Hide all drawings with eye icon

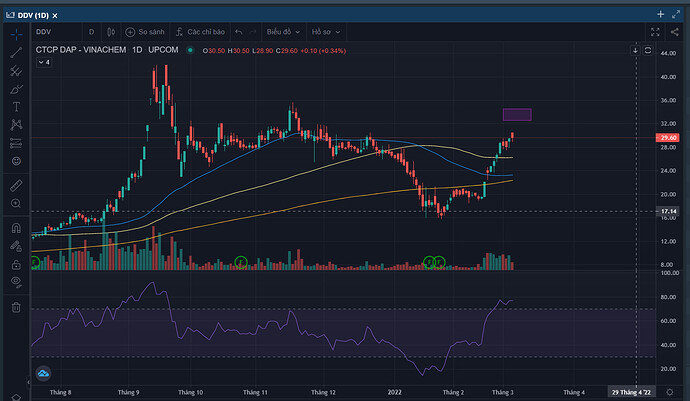pos(16,283)
